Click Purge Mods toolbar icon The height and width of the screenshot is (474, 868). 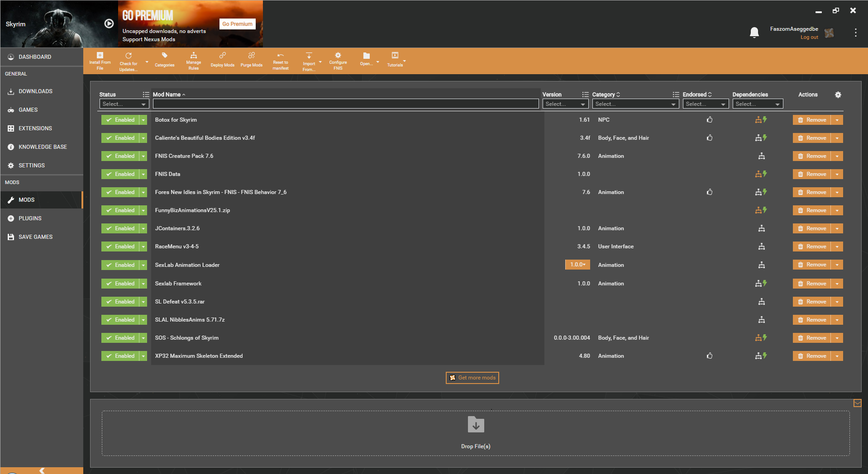tap(252, 60)
